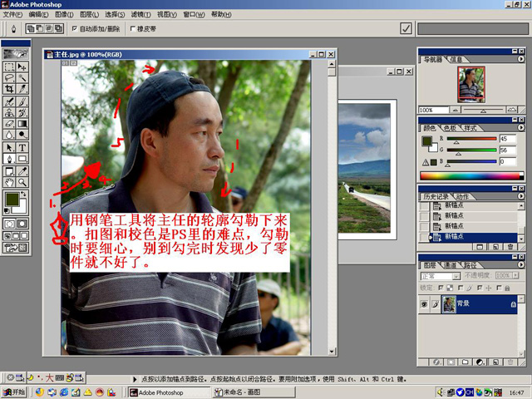532x399 pixels.
Task: Open 滤镜(T) menu
Action: (140, 15)
